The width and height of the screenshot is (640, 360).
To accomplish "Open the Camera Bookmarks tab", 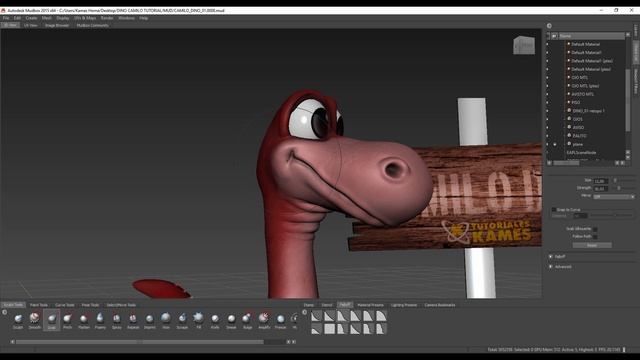I will coord(440,305).
